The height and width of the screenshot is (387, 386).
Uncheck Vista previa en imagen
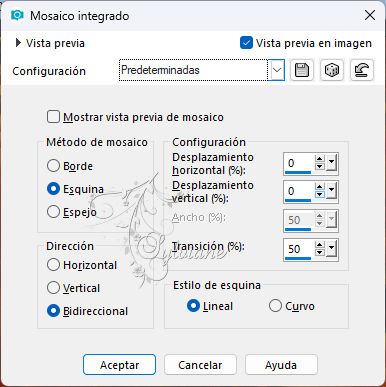point(246,43)
